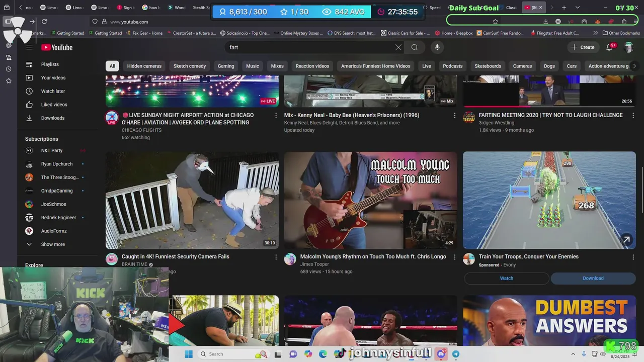Bookmark this page with the star
Viewport: 644px width, 362px height.
496,22
